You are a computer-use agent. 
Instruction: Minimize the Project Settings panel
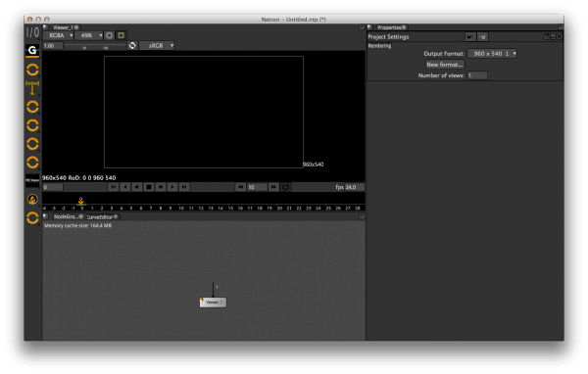tap(553, 37)
